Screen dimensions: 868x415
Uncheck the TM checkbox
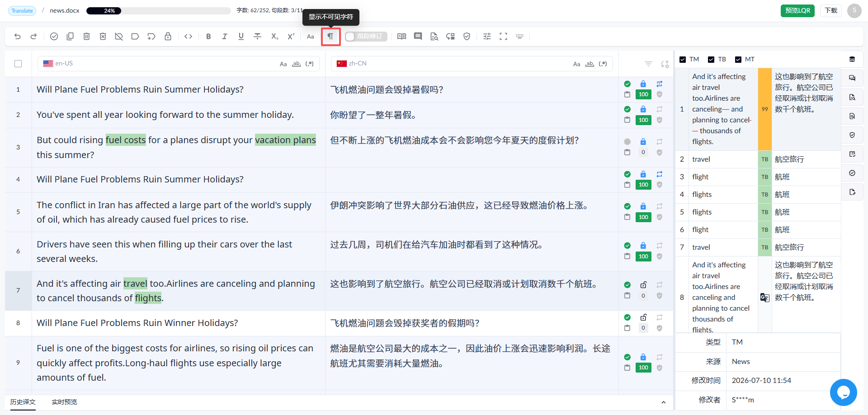pyautogui.click(x=683, y=60)
